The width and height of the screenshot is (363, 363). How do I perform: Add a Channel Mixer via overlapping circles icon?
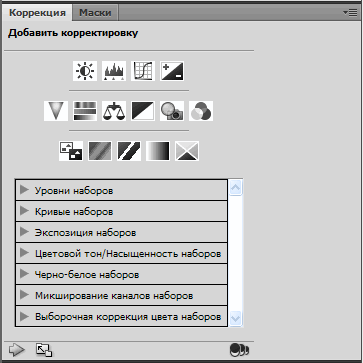pyautogui.click(x=201, y=111)
